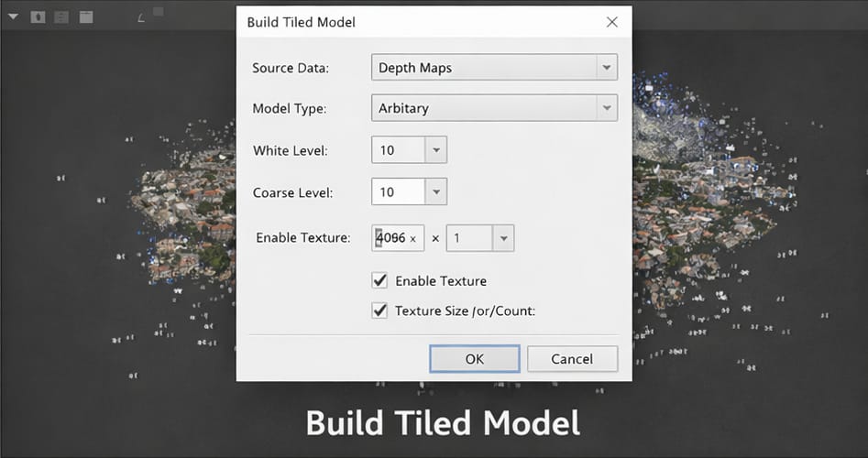Open the texture count dropdown showing 1
The image size is (868, 458).
502,238
